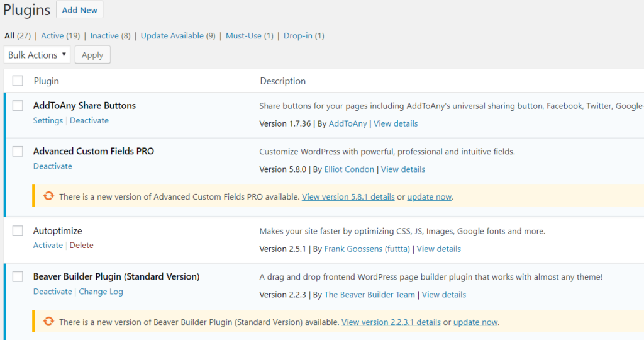This screenshot has width=644, height=340.
Task: Deactivate Beaver Builder Plugin
Action: click(x=53, y=292)
